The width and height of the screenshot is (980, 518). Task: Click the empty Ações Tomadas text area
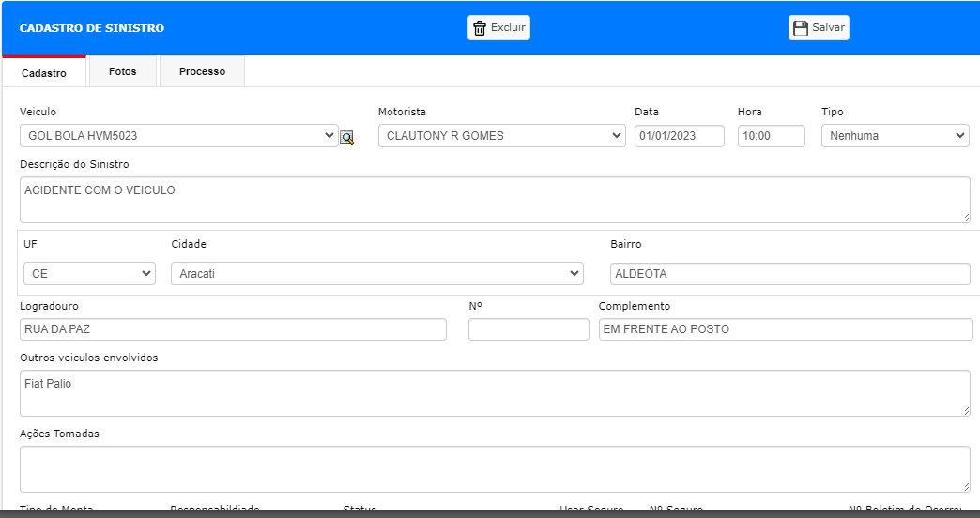click(495, 469)
